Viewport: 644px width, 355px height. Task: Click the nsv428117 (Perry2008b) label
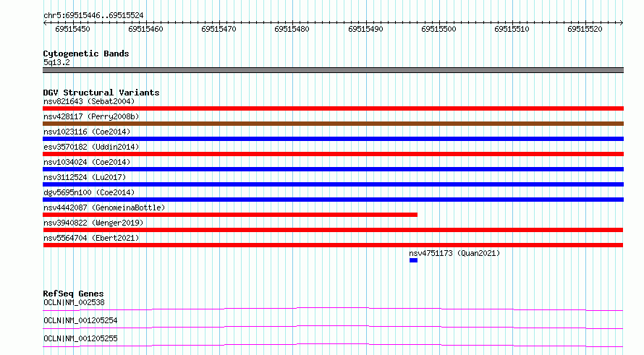point(91,116)
